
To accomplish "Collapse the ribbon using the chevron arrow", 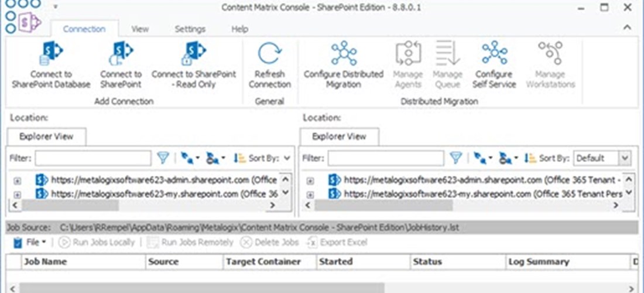I will click(x=626, y=28).
